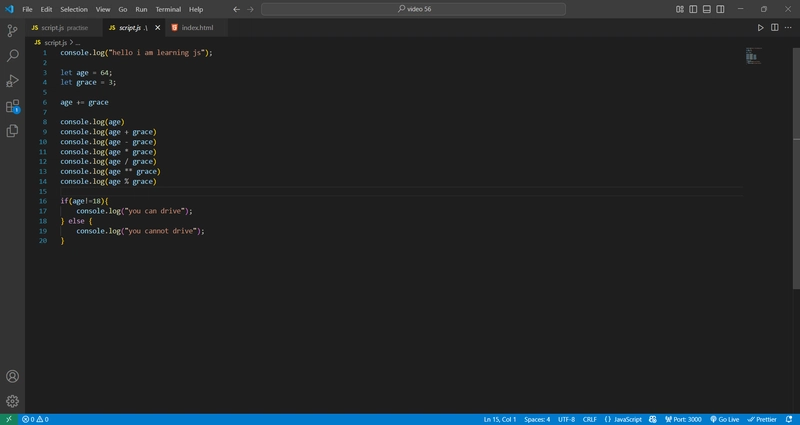The height and width of the screenshot is (425, 800).
Task: Open the editor More Actions ellipsis
Action: (x=788, y=28)
